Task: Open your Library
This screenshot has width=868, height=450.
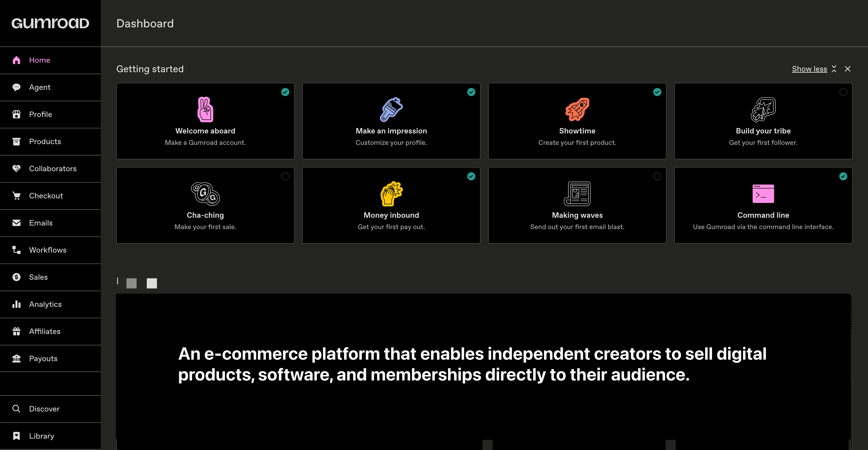Action: [x=50, y=436]
